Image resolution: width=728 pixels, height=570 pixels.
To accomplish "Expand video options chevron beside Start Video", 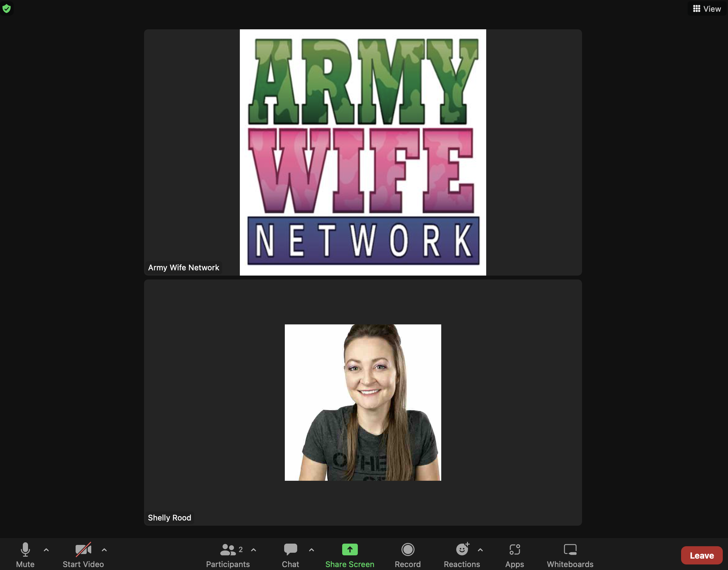I will point(104,550).
